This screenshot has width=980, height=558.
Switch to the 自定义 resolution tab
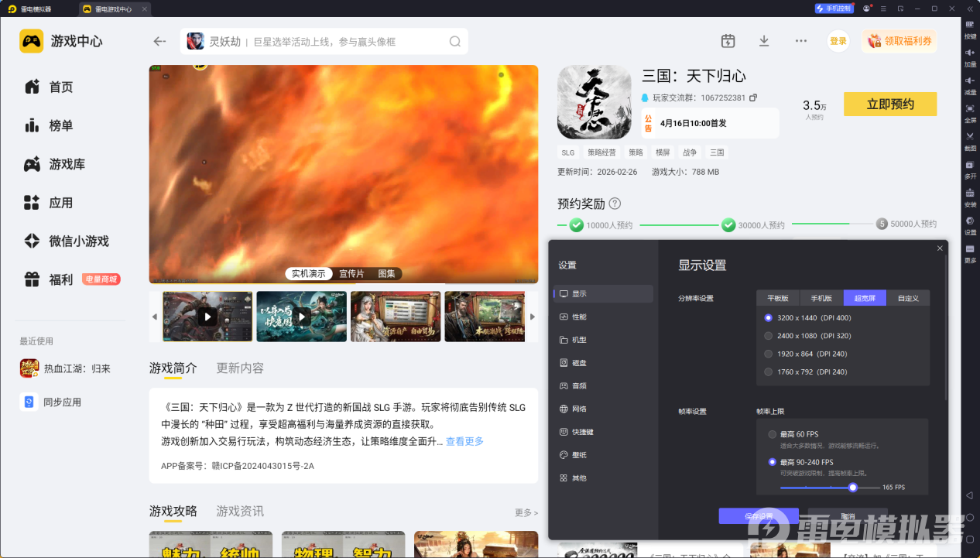point(908,298)
